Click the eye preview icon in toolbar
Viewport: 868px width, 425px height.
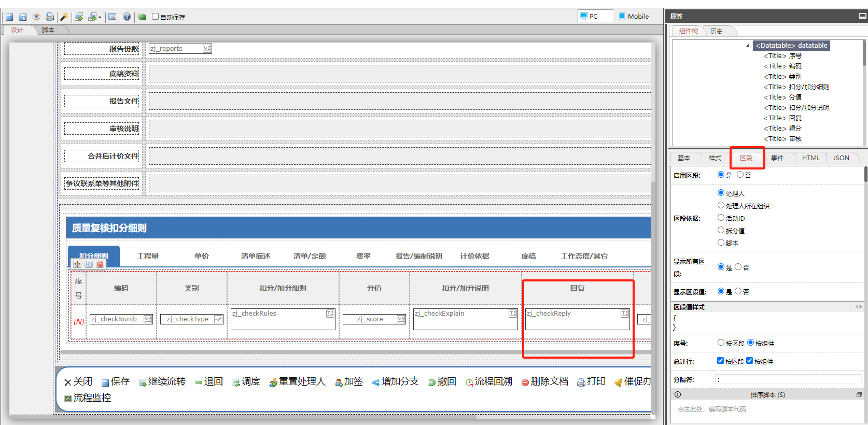point(36,17)
